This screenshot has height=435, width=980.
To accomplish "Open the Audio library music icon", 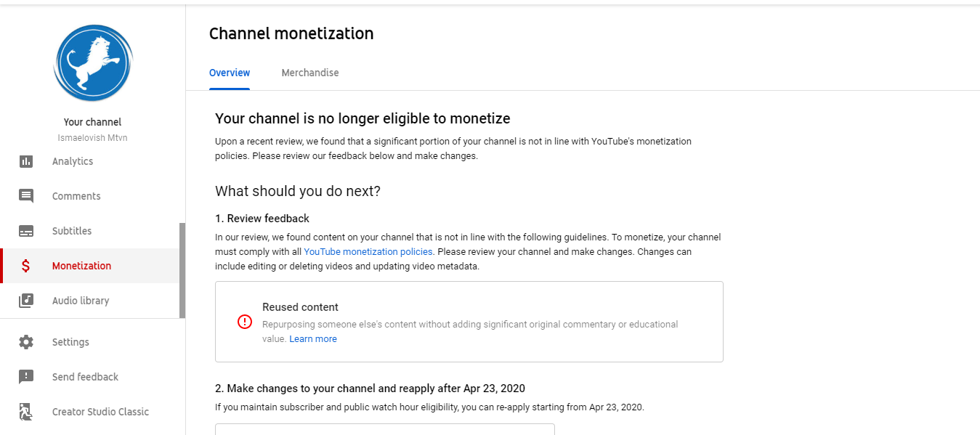I will pos(26,301).
